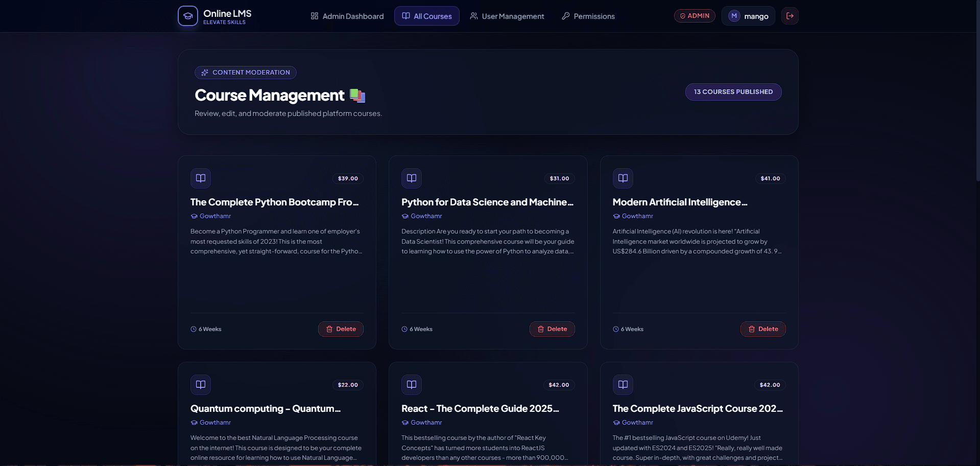Click the page vertical scrollbar
Image resolution: width=980 pixels, height=466 pixels.
click(x=977, y=90)
